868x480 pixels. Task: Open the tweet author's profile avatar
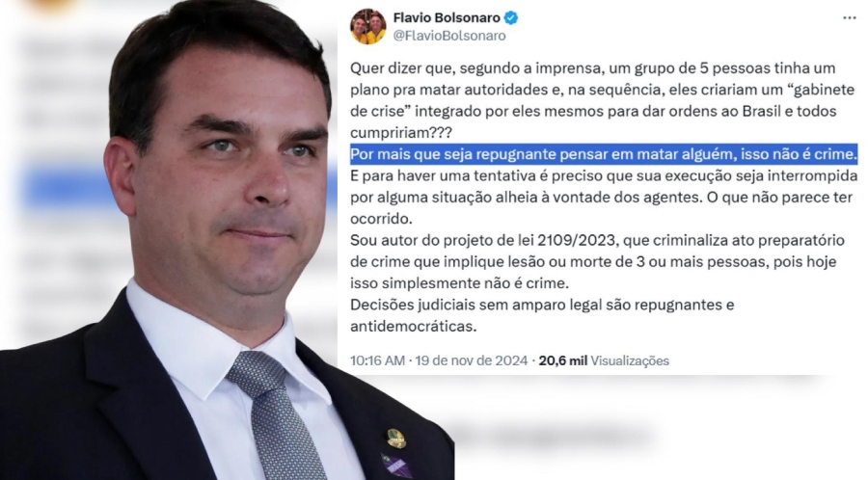pos(368,27)
